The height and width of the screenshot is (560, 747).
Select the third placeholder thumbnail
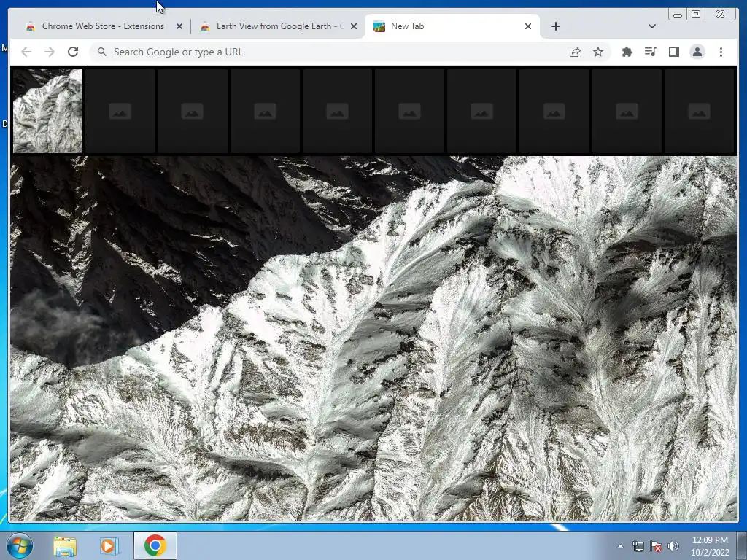(x=193, y=111)
